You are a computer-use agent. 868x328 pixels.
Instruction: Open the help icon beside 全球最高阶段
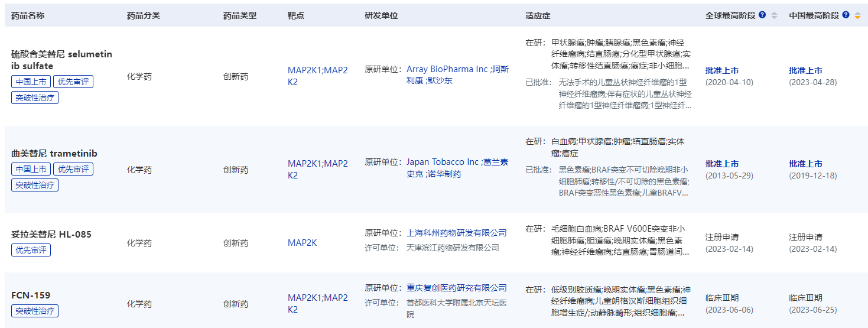[762, 15]
